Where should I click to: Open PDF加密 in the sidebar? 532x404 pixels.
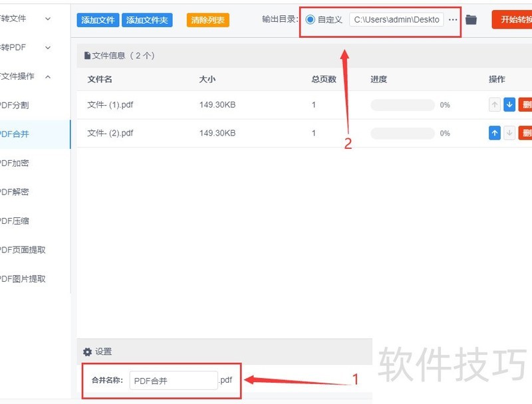(x=34, y=163)
